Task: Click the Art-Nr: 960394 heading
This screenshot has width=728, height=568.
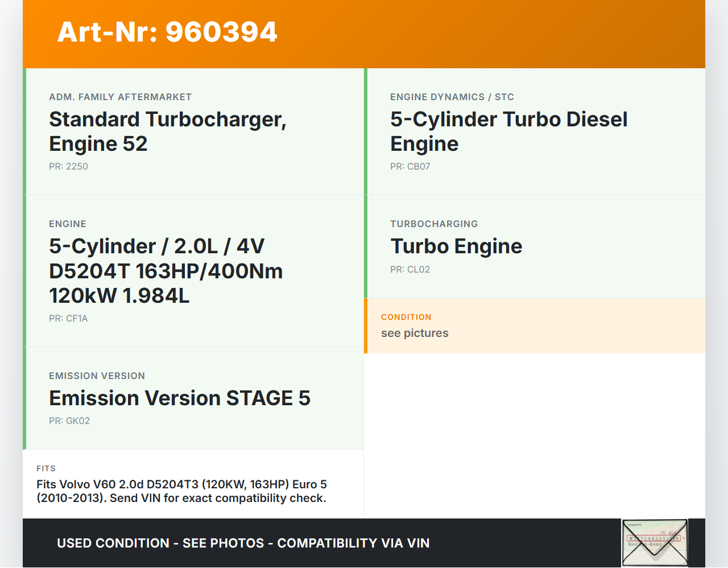Action: coord(167,32)
